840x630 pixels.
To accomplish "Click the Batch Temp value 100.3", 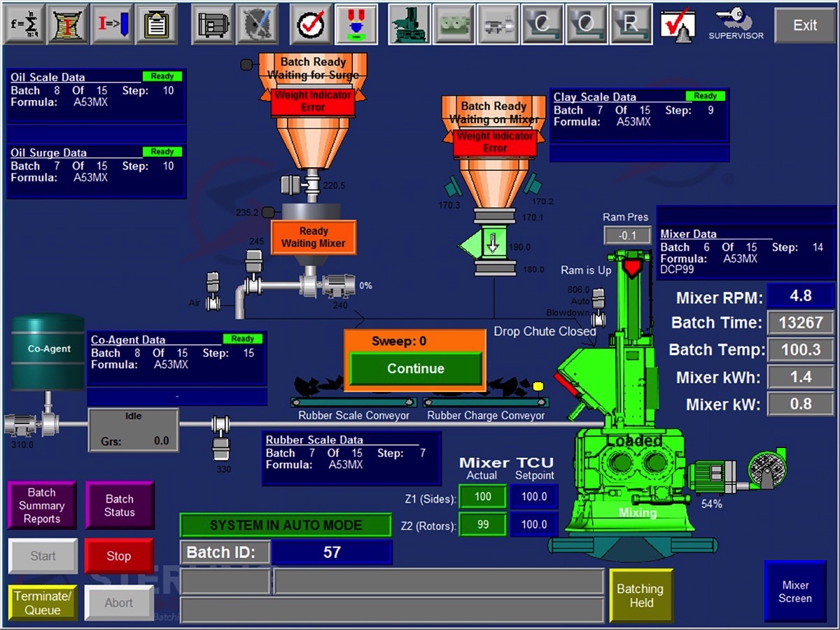I will coord(801,350).
